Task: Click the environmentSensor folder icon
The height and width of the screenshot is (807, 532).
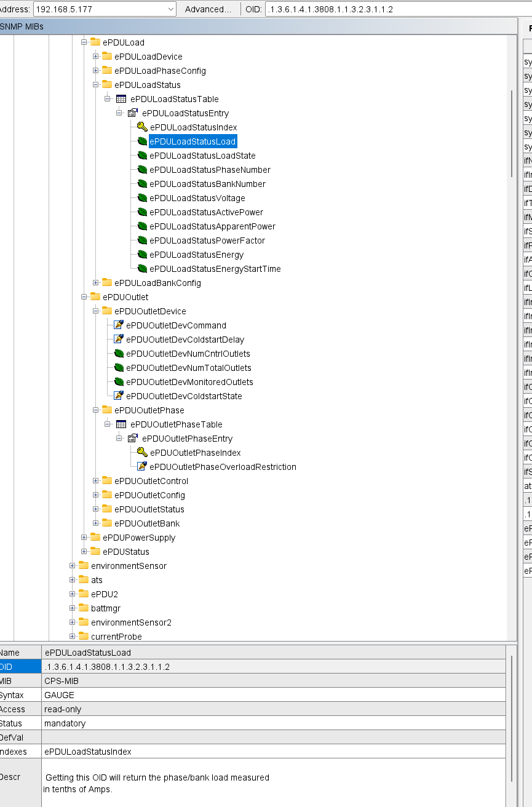Action: coord(84,566)
